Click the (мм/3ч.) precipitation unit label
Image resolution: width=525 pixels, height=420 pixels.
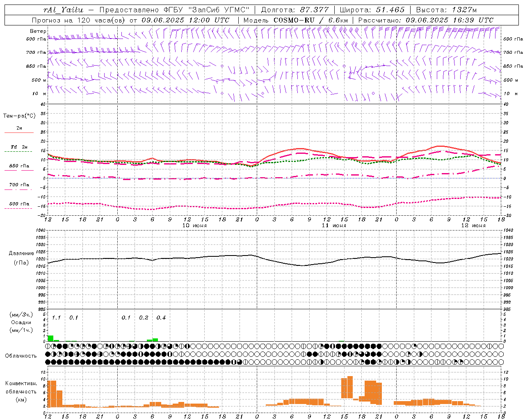coord(21,315)
